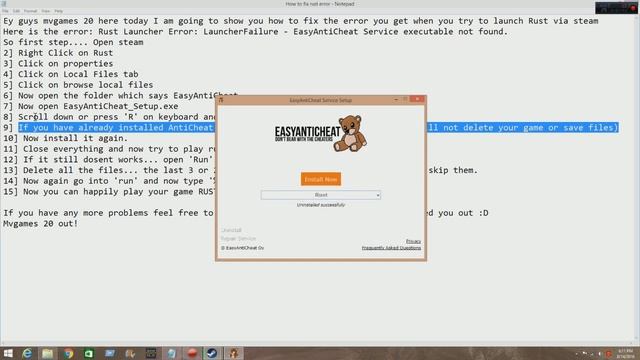640x360 pixels.
Task: Open the green Store icon on the taskbar
Action: point(89,353)
